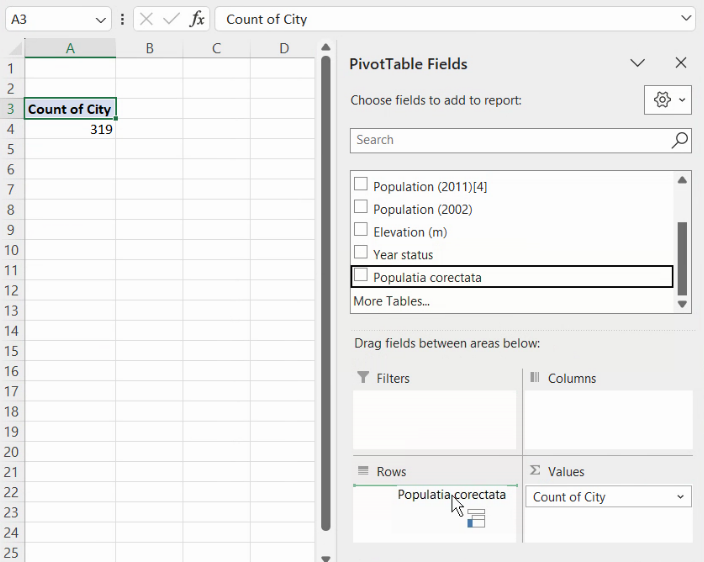Open the PivotTable Fields gear tools menu
704x562 pixels.
(668, 100)
